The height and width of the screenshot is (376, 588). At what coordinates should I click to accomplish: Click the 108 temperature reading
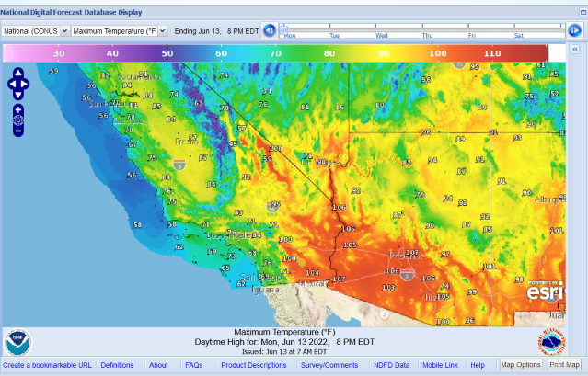275,148
